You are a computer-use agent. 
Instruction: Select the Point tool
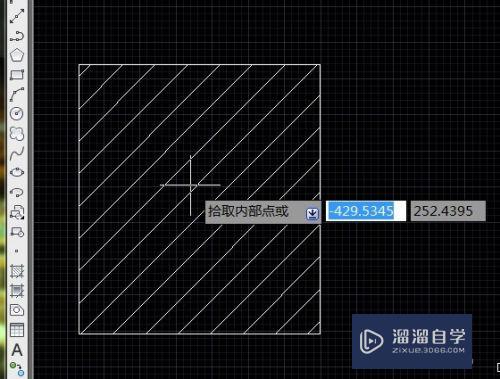point(17,251)
